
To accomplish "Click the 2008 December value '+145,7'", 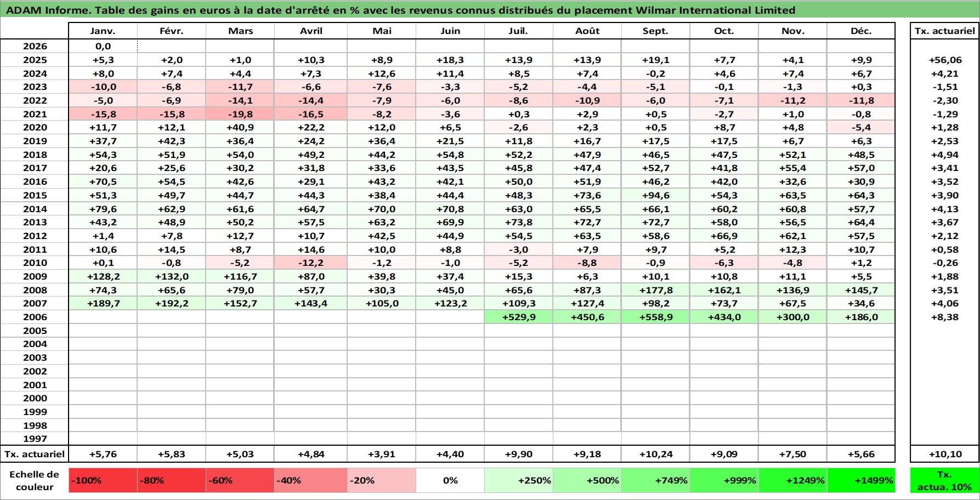I will pos(861,290).
